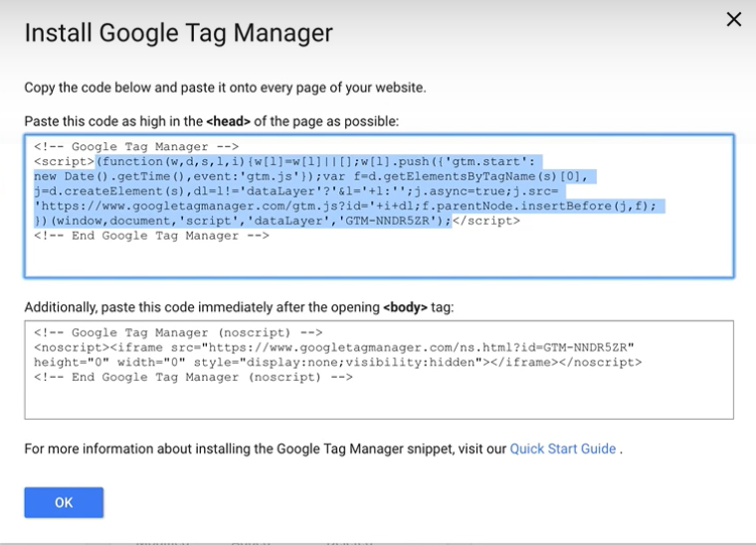The width and height of the screenshot is (756, 545).
Task: Select the '<!-- End Google Tag Manager -->' comment line
Action: (x=151, y=236)
